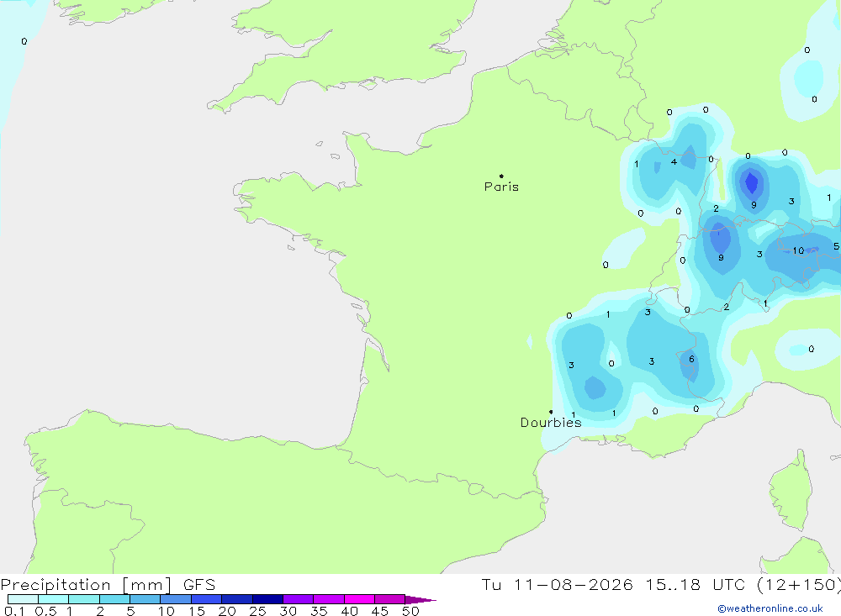Screen dimensions: 841x616
Task: Click the purple over-50 legend arrow tip
Action: coord(421,600)
